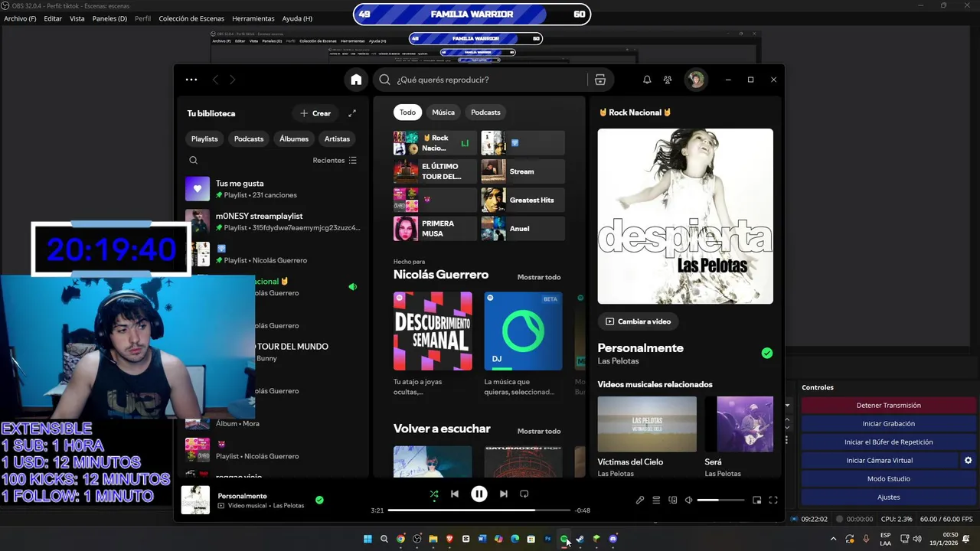Pause the current song

(x=479, y=494)
